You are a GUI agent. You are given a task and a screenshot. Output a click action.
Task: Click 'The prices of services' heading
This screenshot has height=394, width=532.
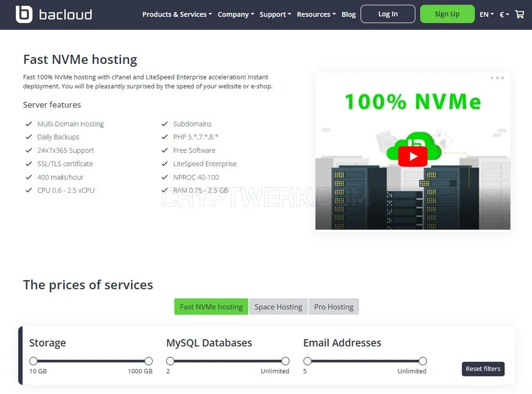click(88, 285)
